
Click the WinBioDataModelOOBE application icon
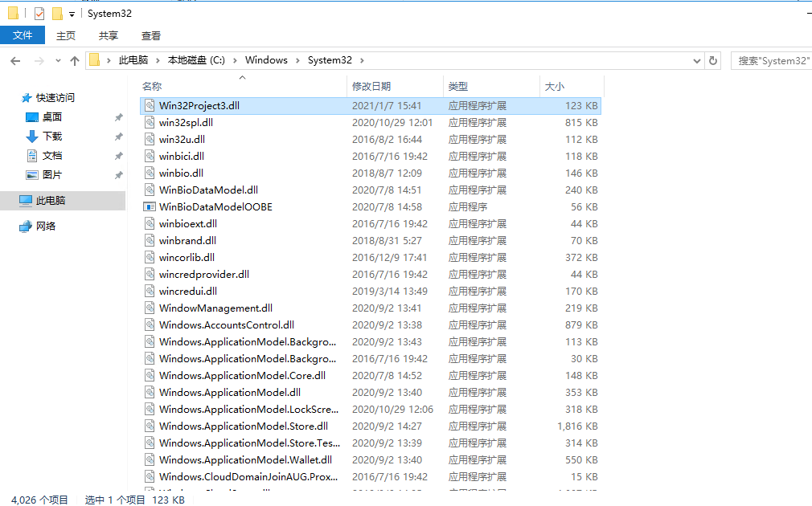pos(149,206)
